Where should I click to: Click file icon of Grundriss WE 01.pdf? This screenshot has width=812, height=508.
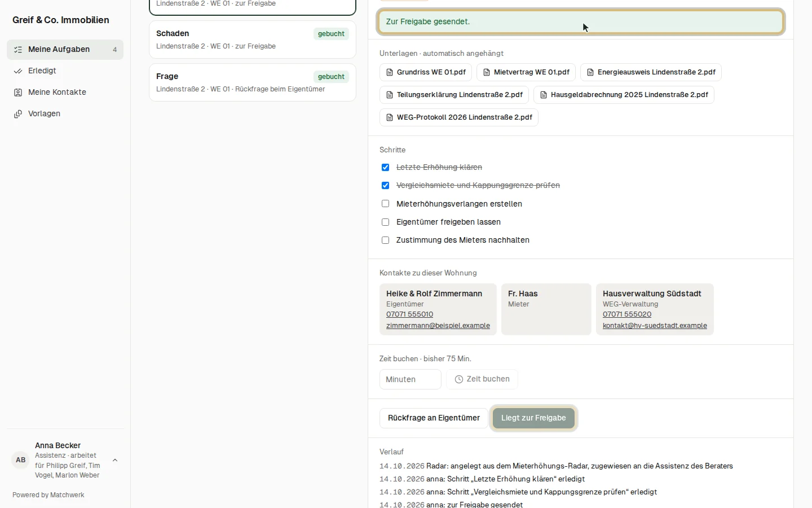click(x=390, y=72)
